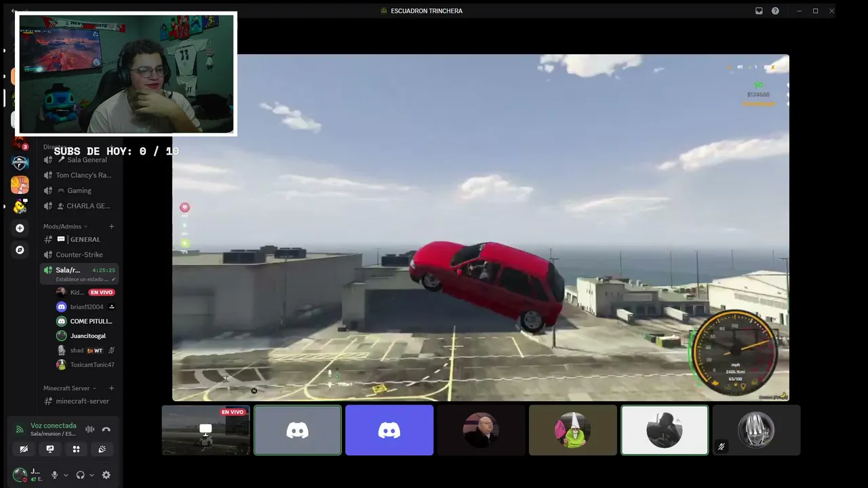The width and height of the screenshot is (868, 488).
Task: Join the Tom Clancy's Ra... voice channel
Action: (x=79, y=175)
